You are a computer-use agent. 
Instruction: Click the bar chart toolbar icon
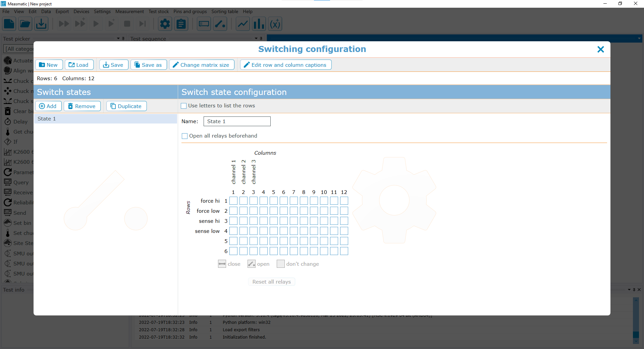[x=259, y=24]
